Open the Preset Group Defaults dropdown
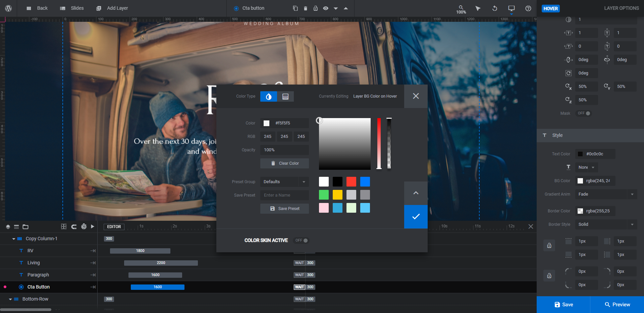644x313 pixels. click(284, 182)
